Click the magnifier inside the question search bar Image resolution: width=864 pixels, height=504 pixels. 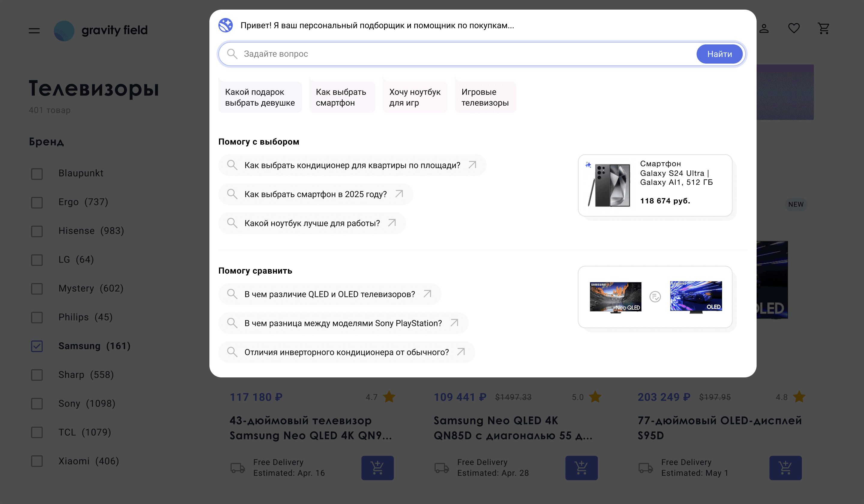[x=232, y=54]
